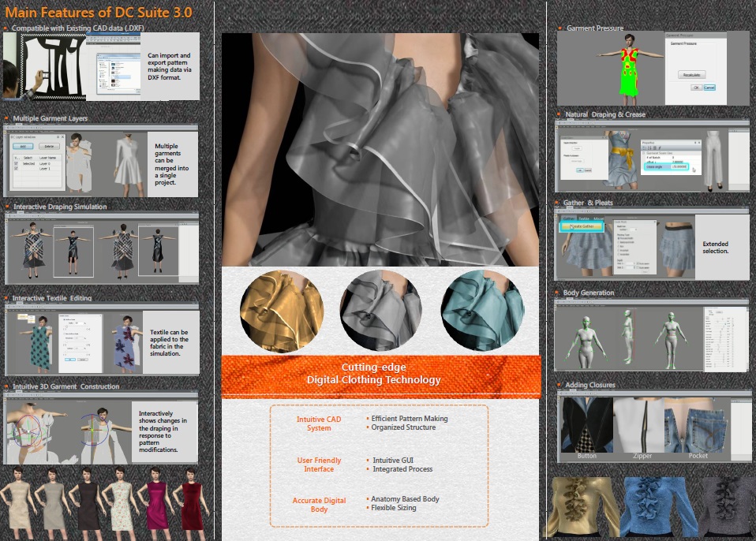The width and height of the screenshot is (756, 541).
Task: Click the 'Adding Closures' heading
Action: (590, 385)
